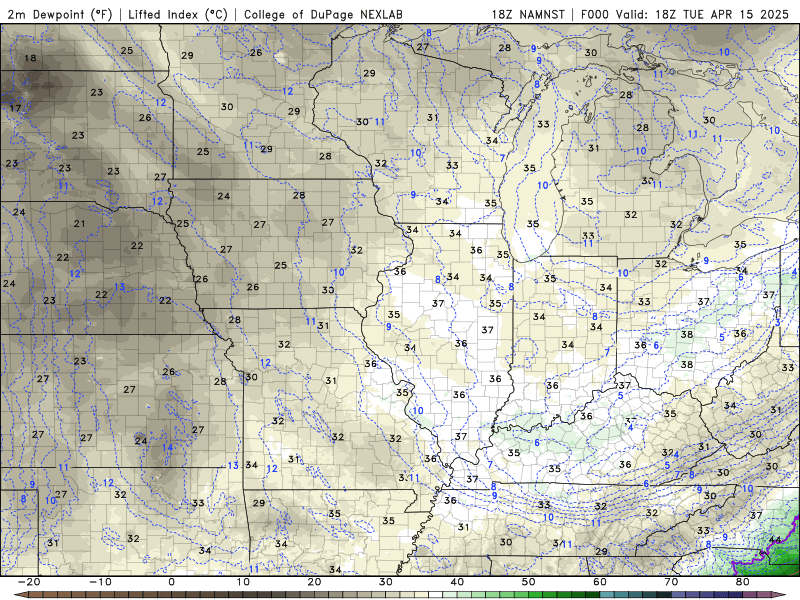Click the '40' label on the color scale
Viewport: 800px width, 600px height.
pyautogui.click(x=457, y=582)
